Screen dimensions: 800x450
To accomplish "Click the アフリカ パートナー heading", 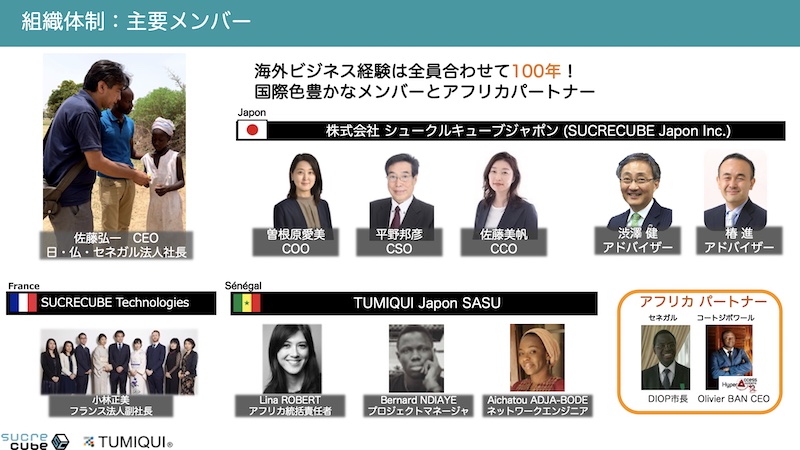I will pos(703,302).
